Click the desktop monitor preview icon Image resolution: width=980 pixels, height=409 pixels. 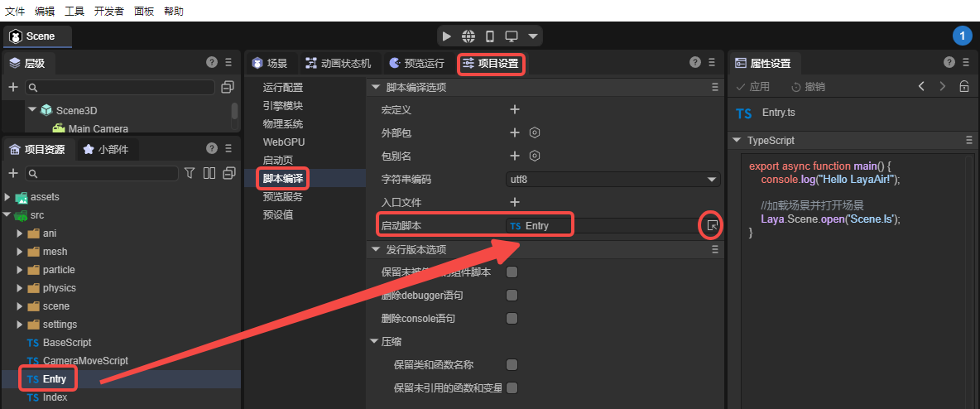point(512,36)
